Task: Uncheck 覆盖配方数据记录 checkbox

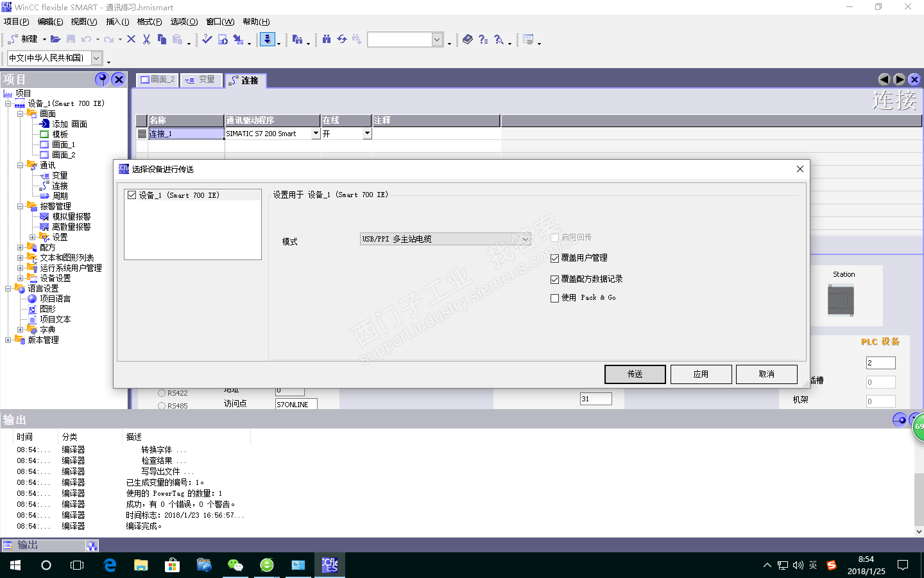Action: (x=555, y=279)
